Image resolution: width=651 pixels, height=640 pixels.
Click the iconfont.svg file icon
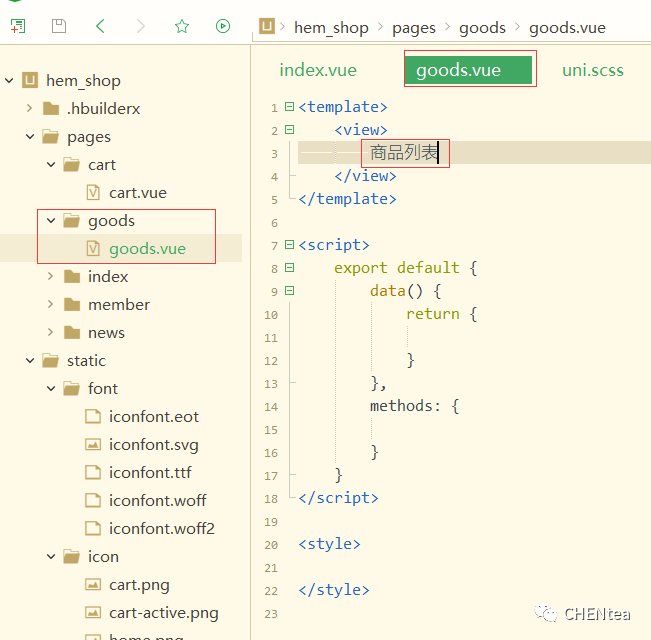pos(93,445)
